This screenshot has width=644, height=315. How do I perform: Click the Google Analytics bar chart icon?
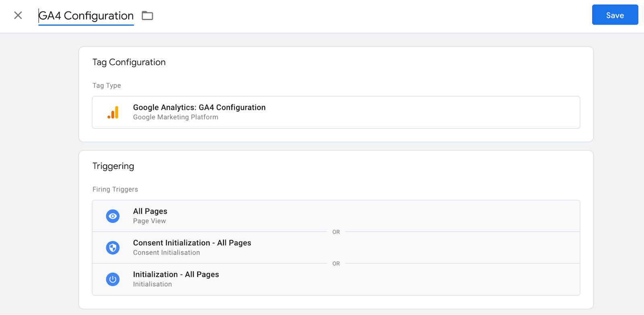click(113, 112)
